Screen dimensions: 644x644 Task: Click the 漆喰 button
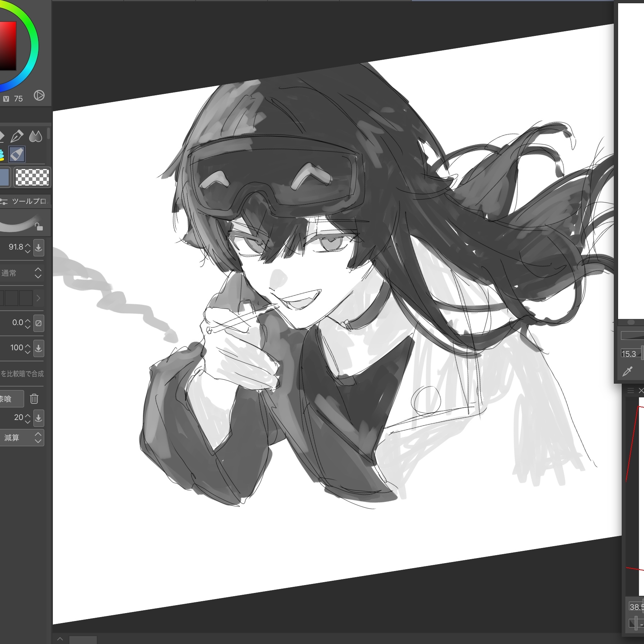(x=11, y=399)
